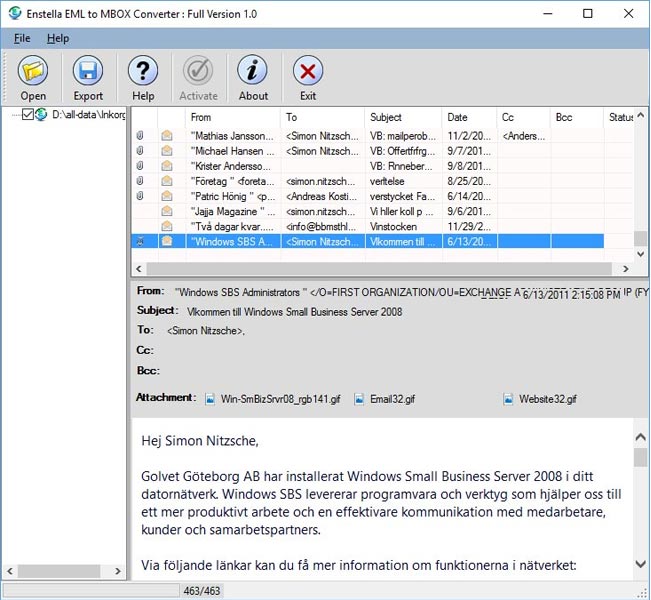
Task: Click attachment paperclip on Krister Andersso row
Action: [140, 166]
